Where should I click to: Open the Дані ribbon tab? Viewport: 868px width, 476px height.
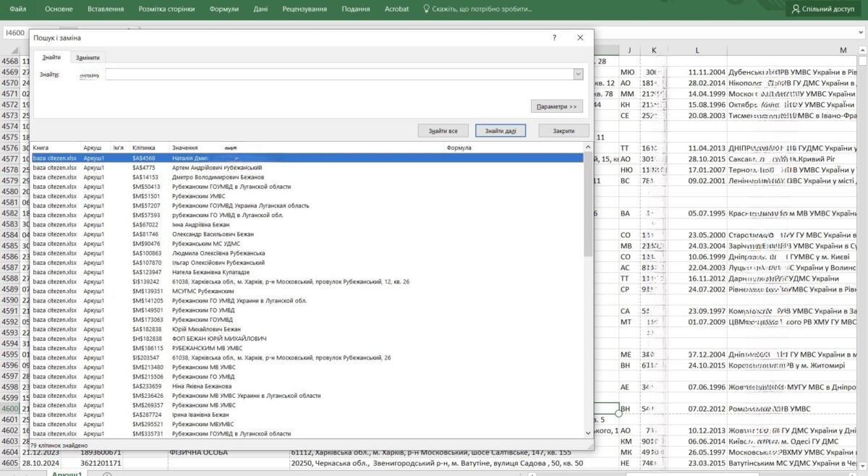tap(261, 9)
